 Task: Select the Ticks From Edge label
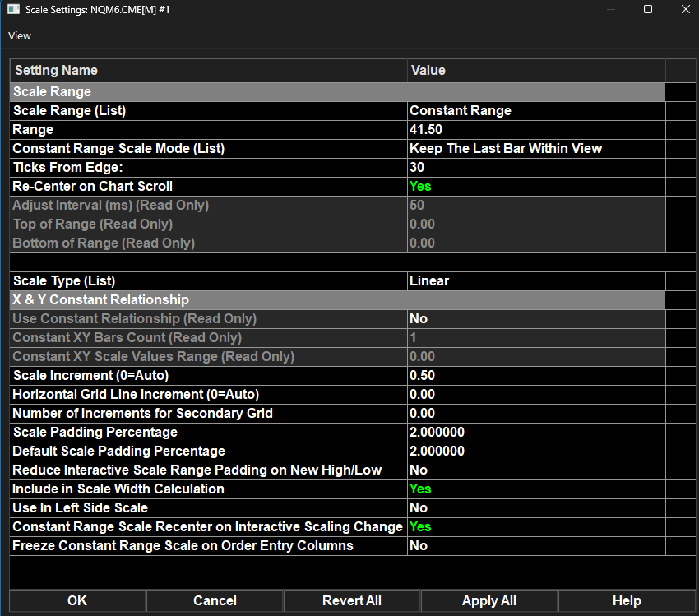tap(67, 168)
